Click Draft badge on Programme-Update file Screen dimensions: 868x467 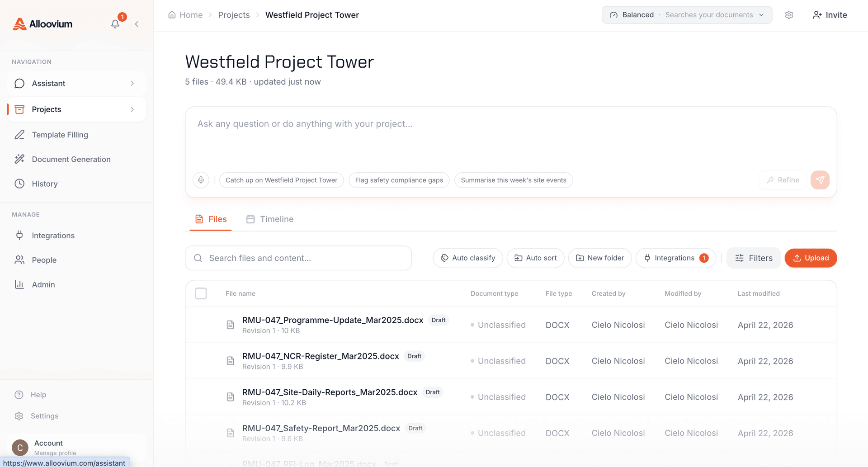click(439, 320)
